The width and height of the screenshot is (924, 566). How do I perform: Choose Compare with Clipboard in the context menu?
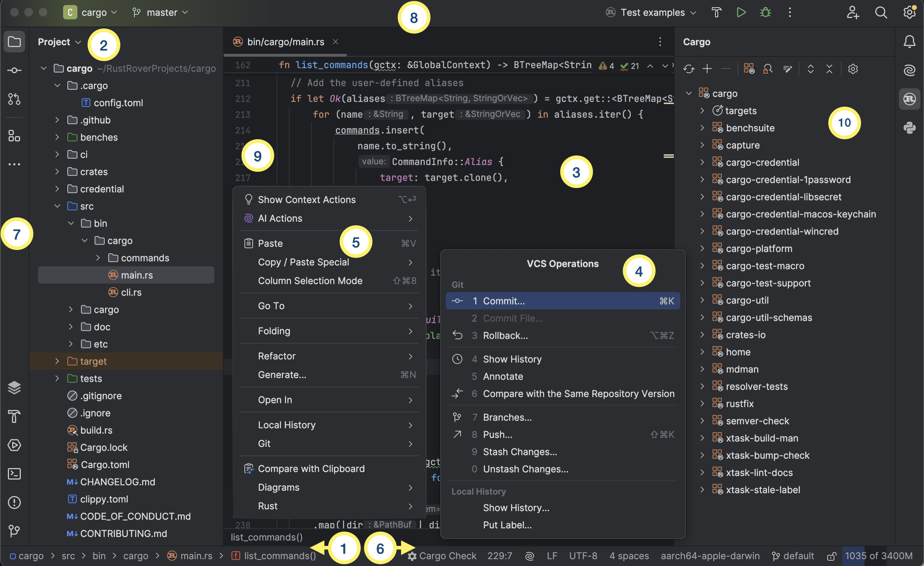pos(311,469)
